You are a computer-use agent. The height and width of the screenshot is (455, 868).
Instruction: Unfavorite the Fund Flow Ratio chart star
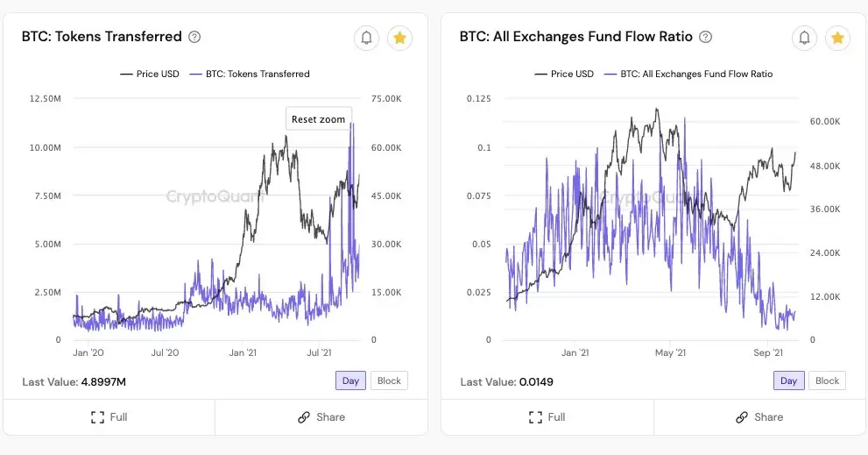click(837, 38)
